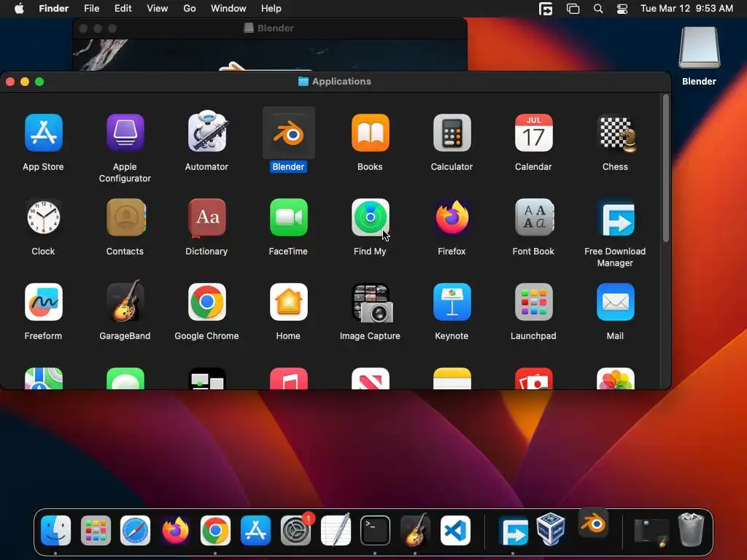Select the Contacts app icon
This screenshot has height=560, width=747.
coord(125,217)
